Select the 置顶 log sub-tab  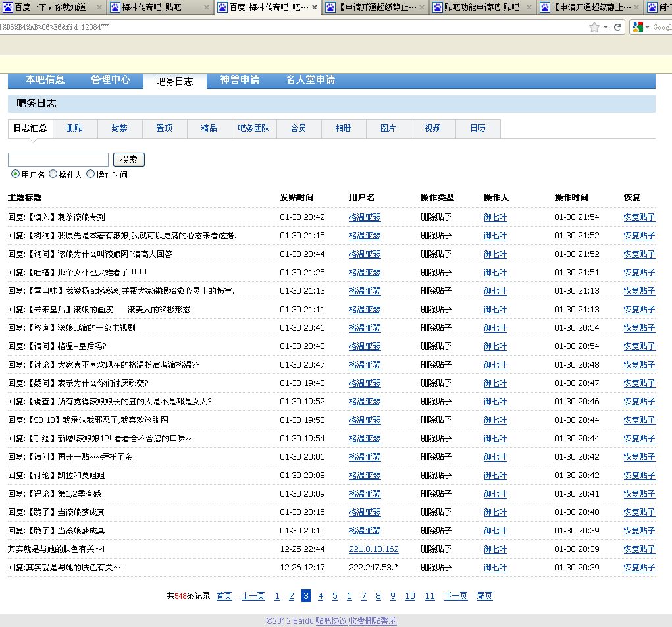click(164, 128)
